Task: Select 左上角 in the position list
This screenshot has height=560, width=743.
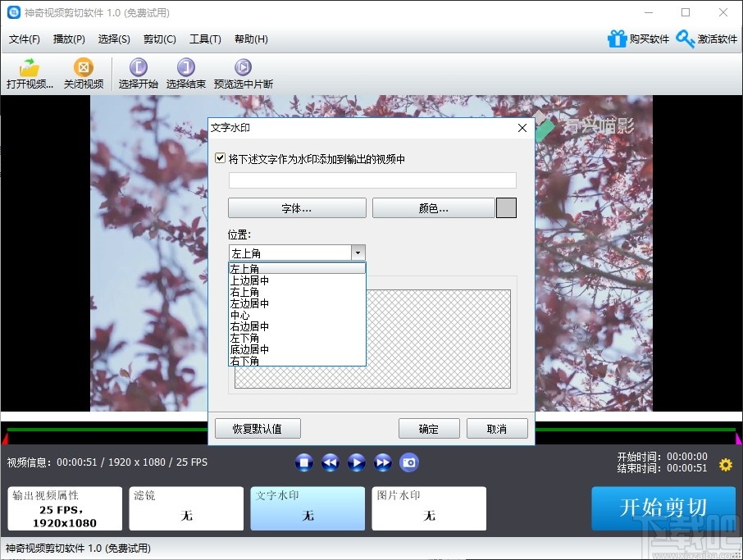Action: click(x=297, y=269)
